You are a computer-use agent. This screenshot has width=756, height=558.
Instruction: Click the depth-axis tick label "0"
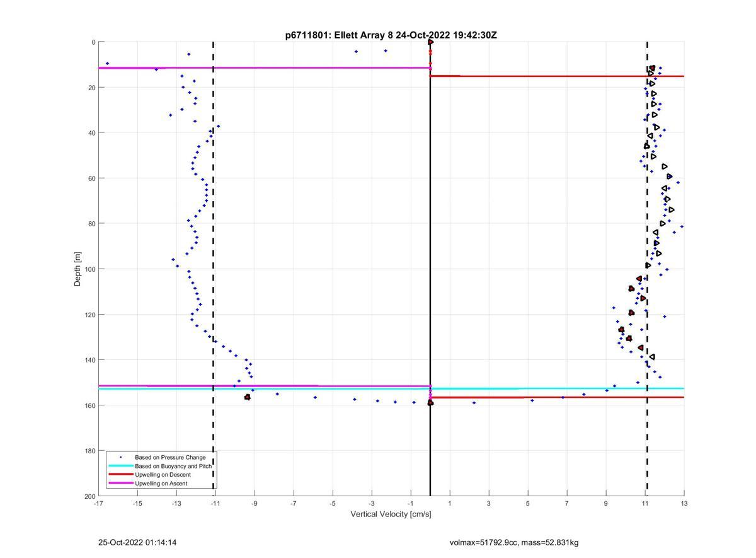(93, 42)
